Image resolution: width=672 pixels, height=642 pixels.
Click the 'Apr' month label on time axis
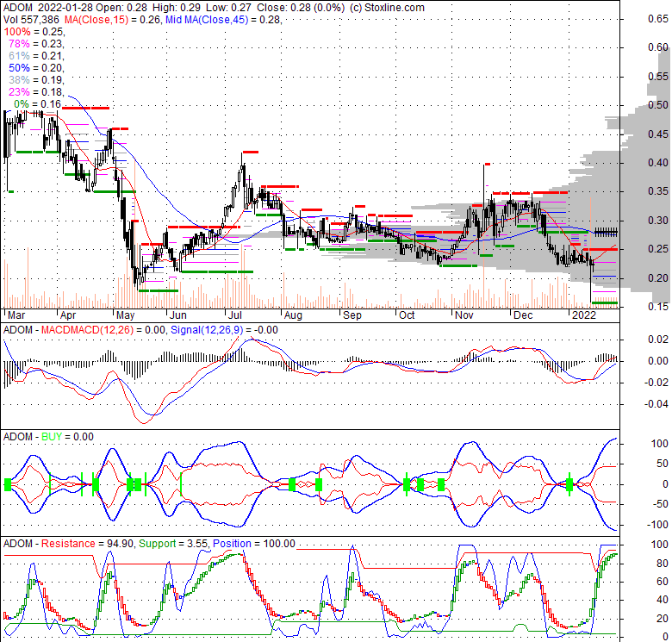click(x=68, y=315)
